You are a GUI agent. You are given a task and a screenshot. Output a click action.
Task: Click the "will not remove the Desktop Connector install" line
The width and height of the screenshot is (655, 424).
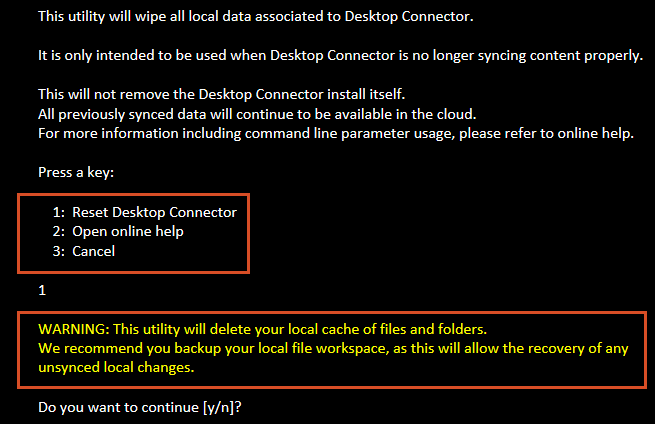(x=220, y=95)
